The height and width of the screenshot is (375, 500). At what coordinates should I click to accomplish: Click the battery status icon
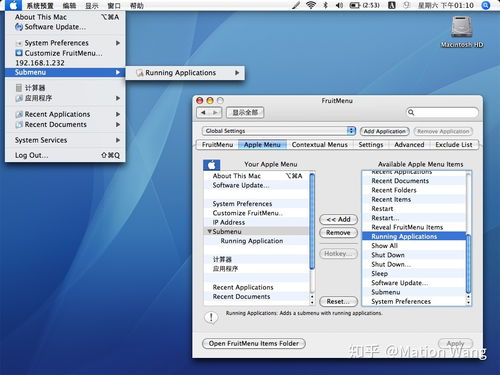click(355, 5)
